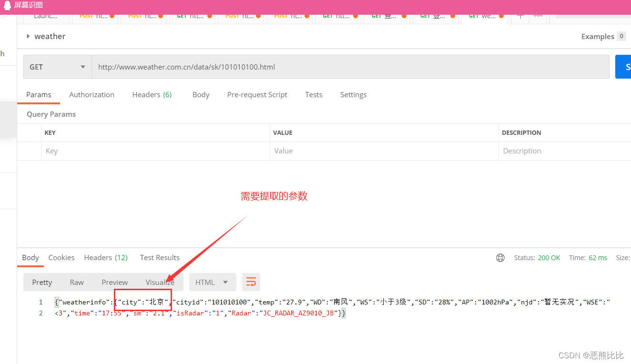Click the weather request name

(x=50, y=36)
